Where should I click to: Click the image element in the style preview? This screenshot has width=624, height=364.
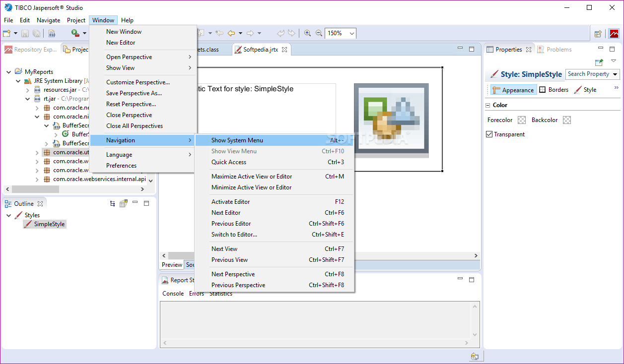pyautogui.click(x=391, y=121)
